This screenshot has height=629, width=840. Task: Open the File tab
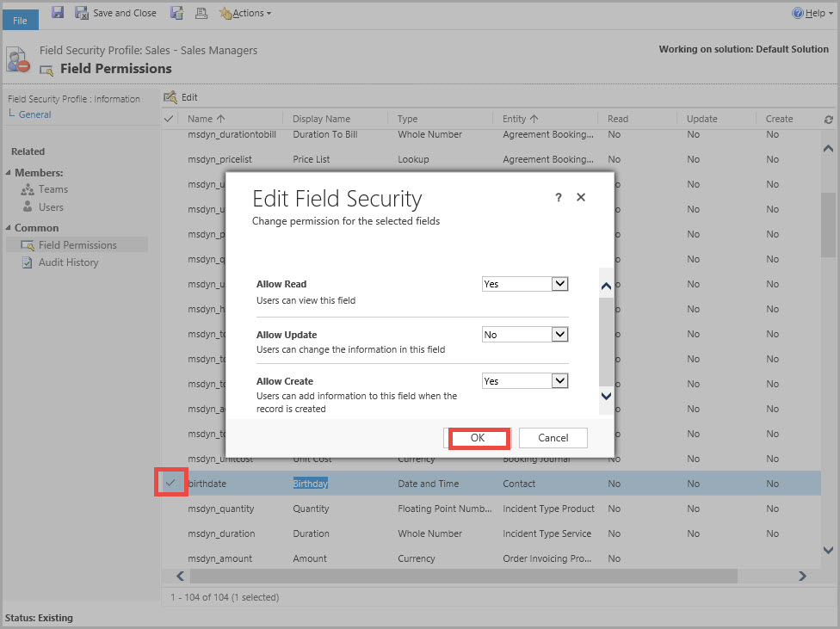(x=20, y=20)
